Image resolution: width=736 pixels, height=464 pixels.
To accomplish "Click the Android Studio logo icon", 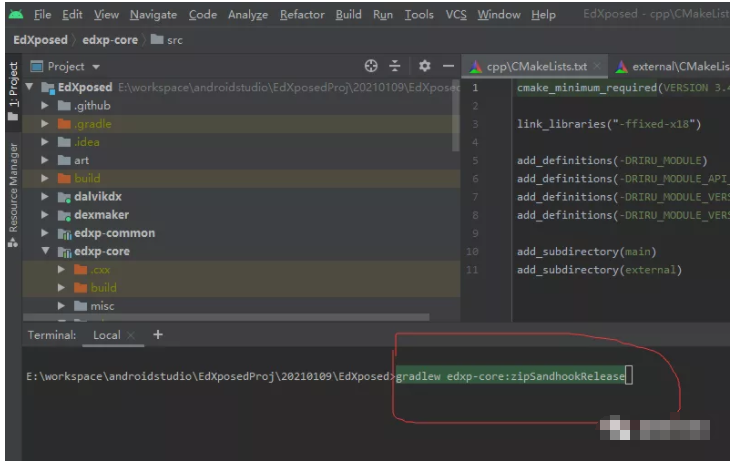I will coord(15,14).
